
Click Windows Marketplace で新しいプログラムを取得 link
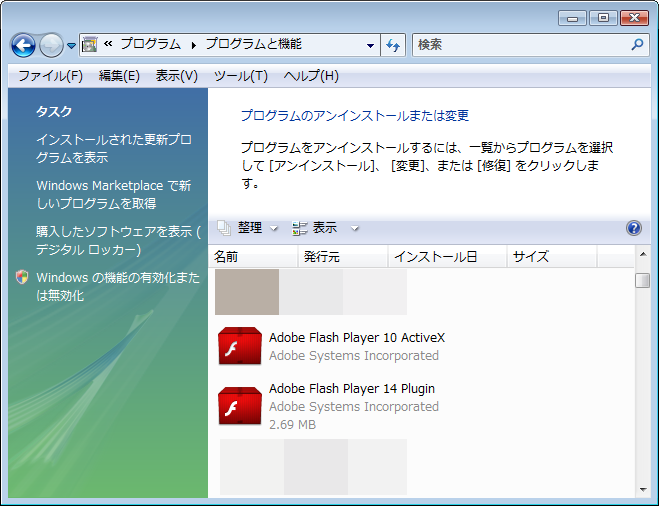pyautogui.click(x=114, y=195)
